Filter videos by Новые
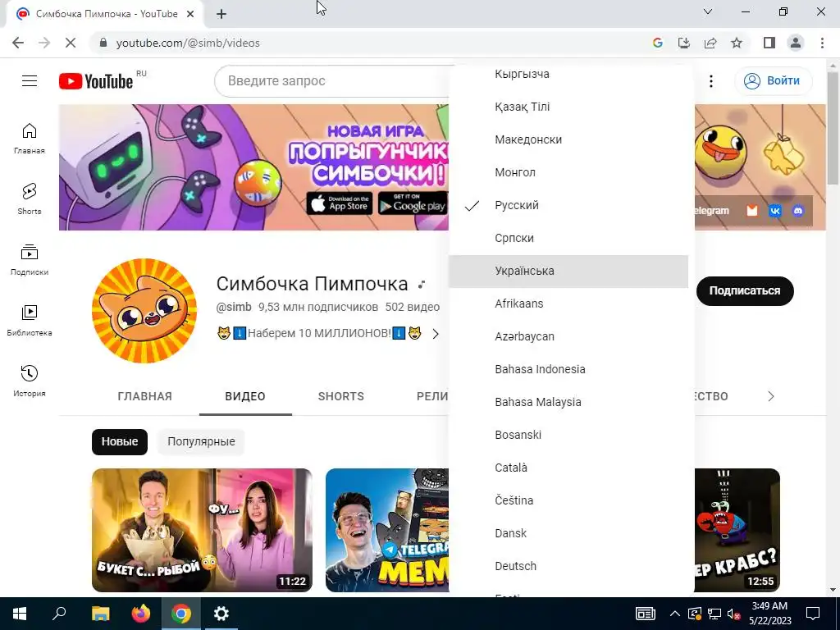The height and width of the screenshot is (630, 840). pos(120,442)
